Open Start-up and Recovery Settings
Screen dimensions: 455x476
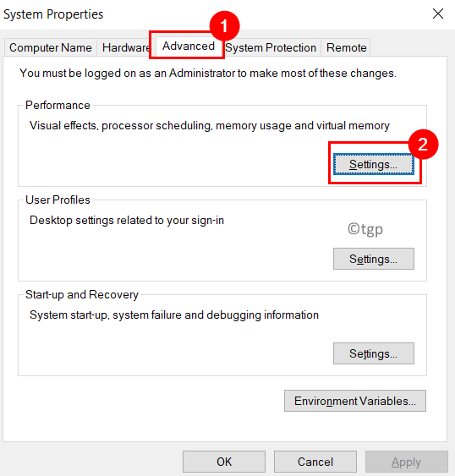coord(373,353)
